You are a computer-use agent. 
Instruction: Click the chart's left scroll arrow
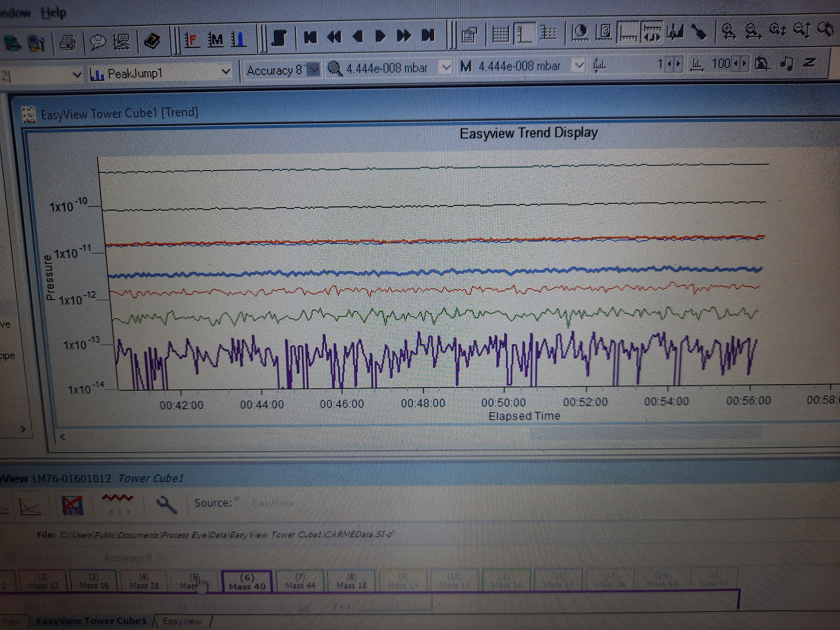pos(63,437)
